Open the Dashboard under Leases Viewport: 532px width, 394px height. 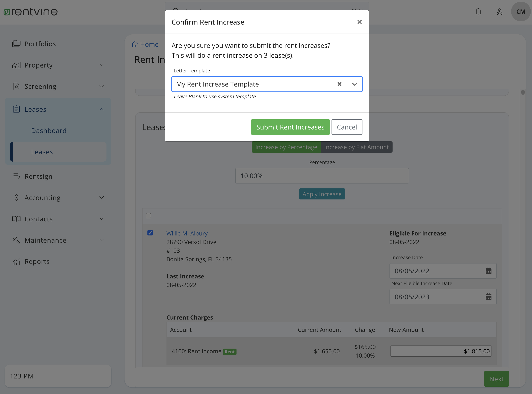click(49, 131)
